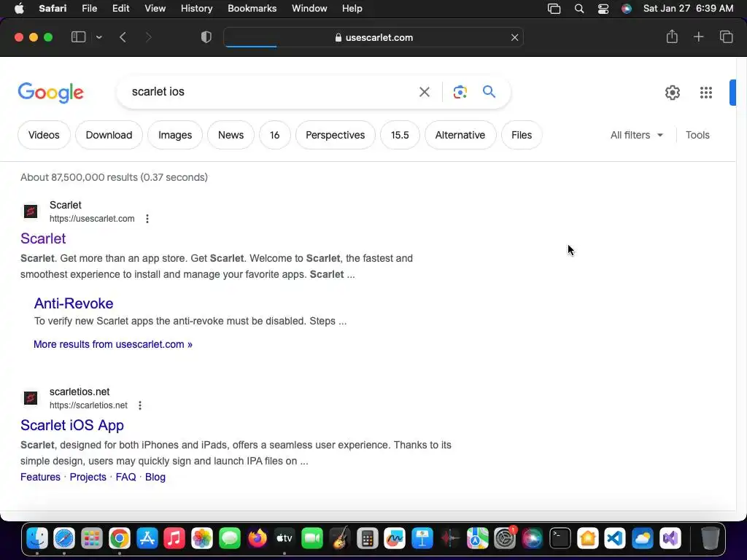Open Home app from the dock
The height and width of the screenshot is (560, 747).
pos(587,539)
